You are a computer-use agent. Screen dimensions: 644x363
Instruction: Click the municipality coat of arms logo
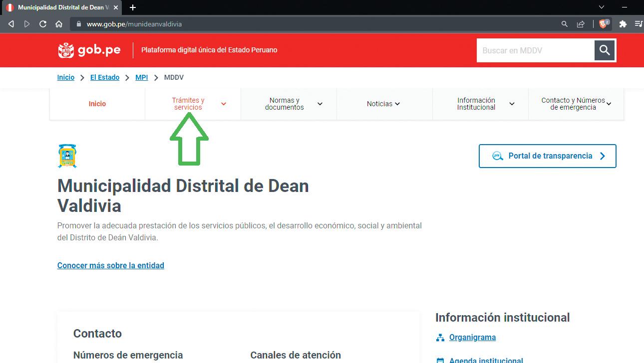pos(67,156)
